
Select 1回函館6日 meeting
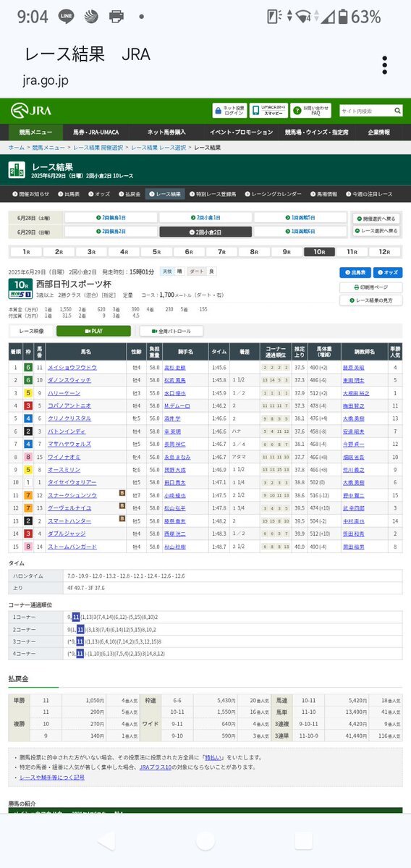pos(300,232)
